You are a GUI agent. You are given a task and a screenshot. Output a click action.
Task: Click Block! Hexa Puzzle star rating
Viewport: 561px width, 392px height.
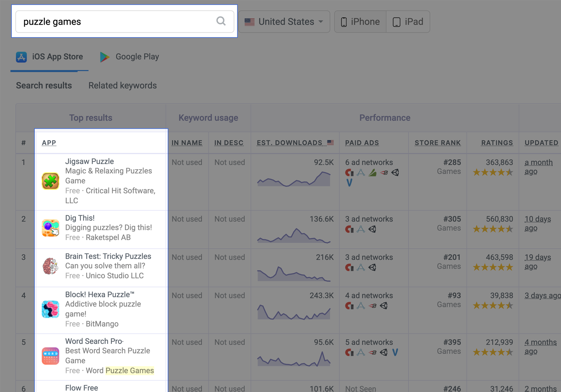(493, 305)
